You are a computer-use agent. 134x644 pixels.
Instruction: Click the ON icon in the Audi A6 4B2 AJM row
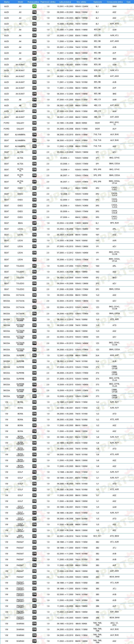tap(34, 99)
